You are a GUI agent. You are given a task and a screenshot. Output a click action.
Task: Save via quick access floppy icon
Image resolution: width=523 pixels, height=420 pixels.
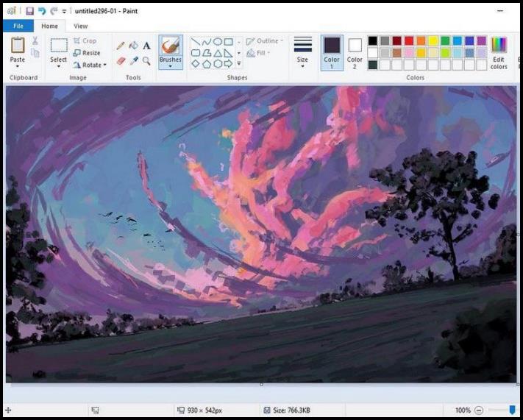(x=29, y=11)
